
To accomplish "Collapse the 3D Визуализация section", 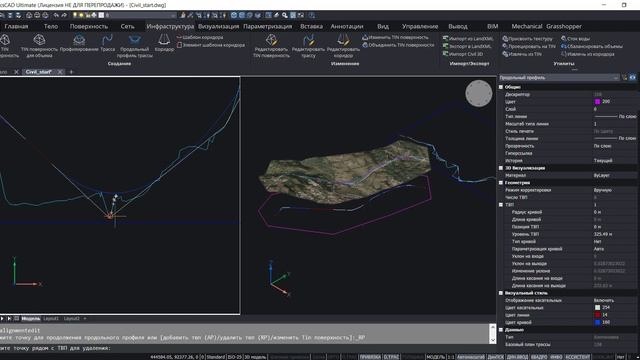I will (501, 168).
